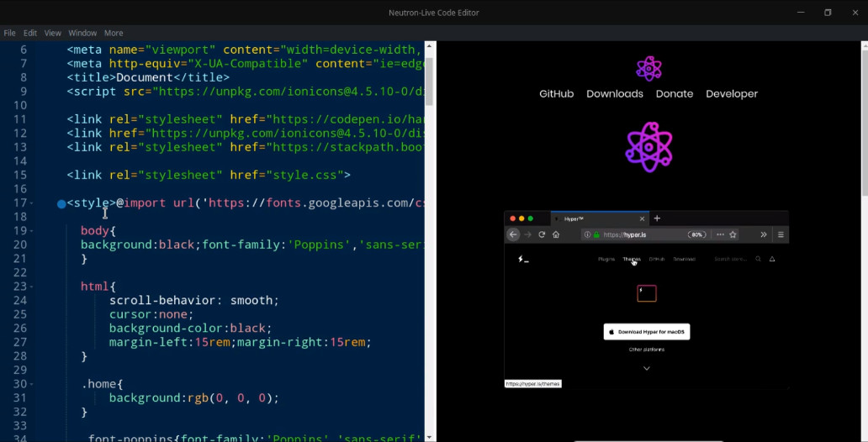This screenshot has width=868, height=442.
Task: Open the File menu
Action: pyautogui.click(x=9, y=33)
